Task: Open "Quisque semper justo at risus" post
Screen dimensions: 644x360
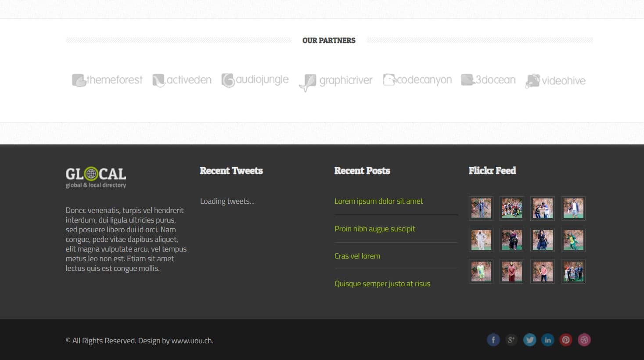Action: coord(382,284)
